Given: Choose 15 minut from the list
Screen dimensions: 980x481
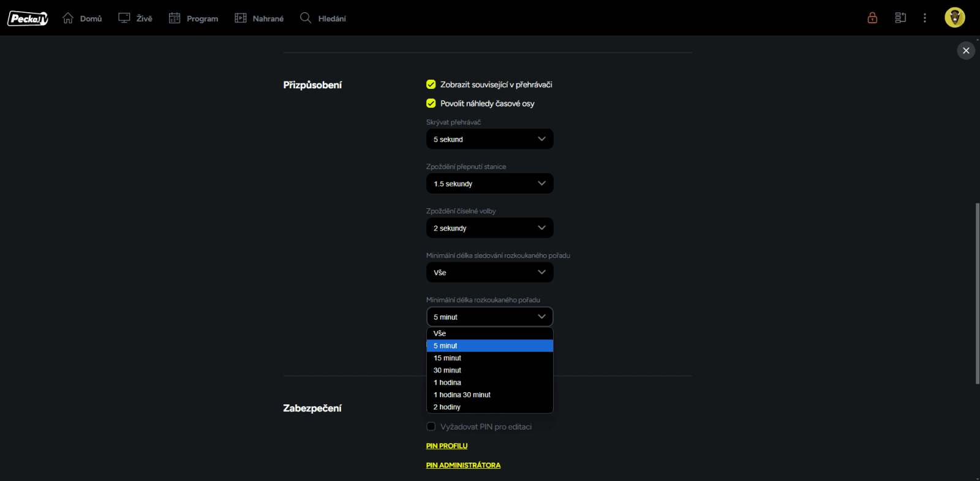Looking at the screenshot, I should 490,358.
